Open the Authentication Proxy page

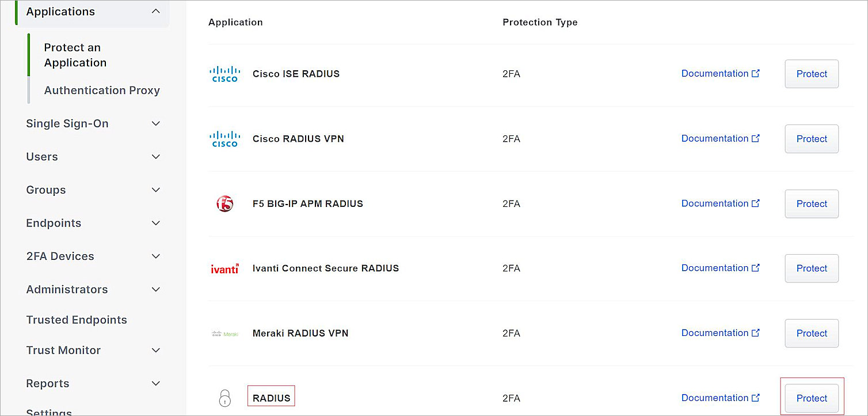tap(102, 90)
